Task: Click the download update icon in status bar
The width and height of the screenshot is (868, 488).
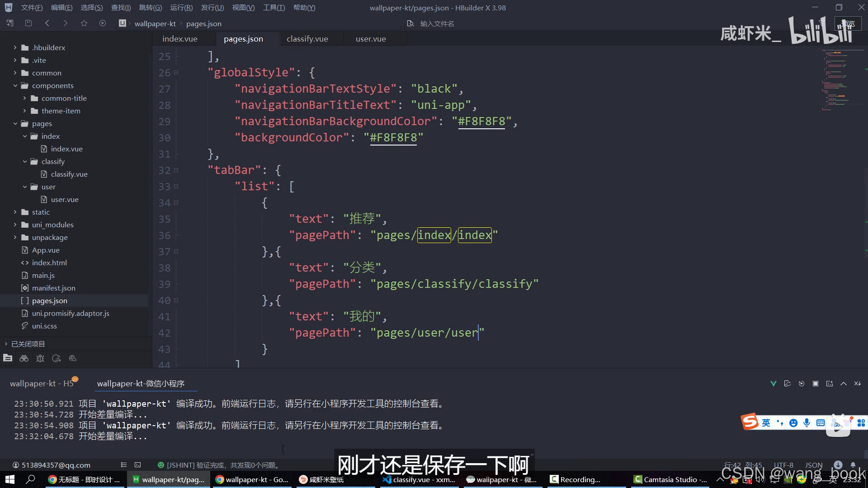Action: [838, 465]
